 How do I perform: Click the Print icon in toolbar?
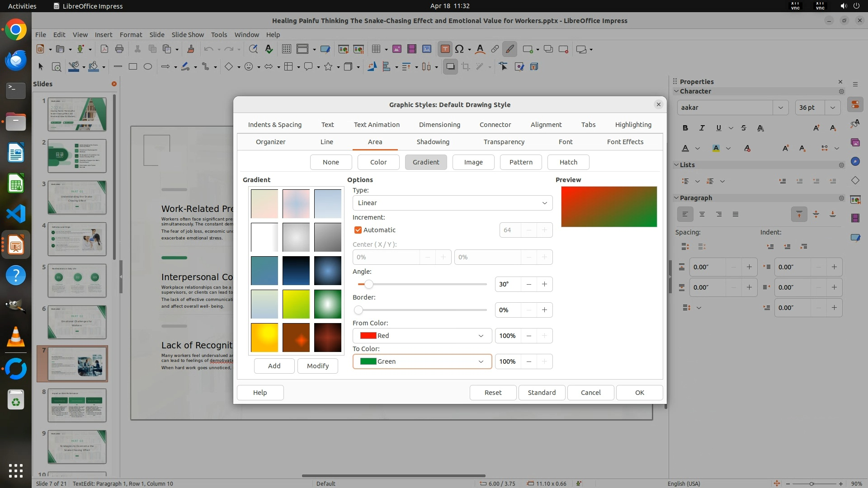click(119, 49)
